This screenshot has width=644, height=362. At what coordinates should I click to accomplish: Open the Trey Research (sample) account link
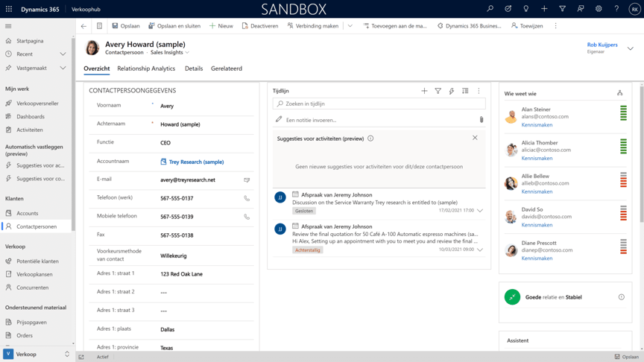pyautogui.click(x=196, y=162)
